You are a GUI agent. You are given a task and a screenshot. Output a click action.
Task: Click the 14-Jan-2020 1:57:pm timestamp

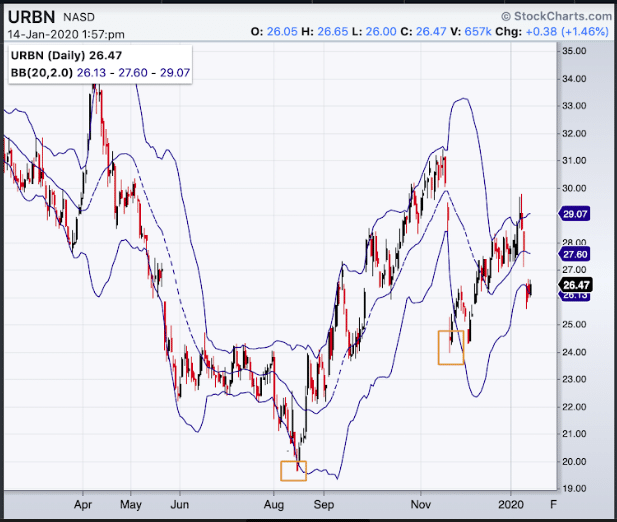(x=66, y=35)
